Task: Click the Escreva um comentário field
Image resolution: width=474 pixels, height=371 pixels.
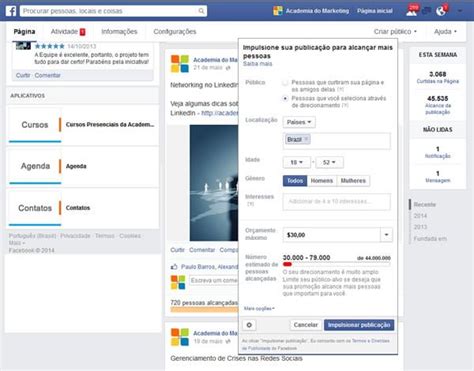Action: (214, 281)
